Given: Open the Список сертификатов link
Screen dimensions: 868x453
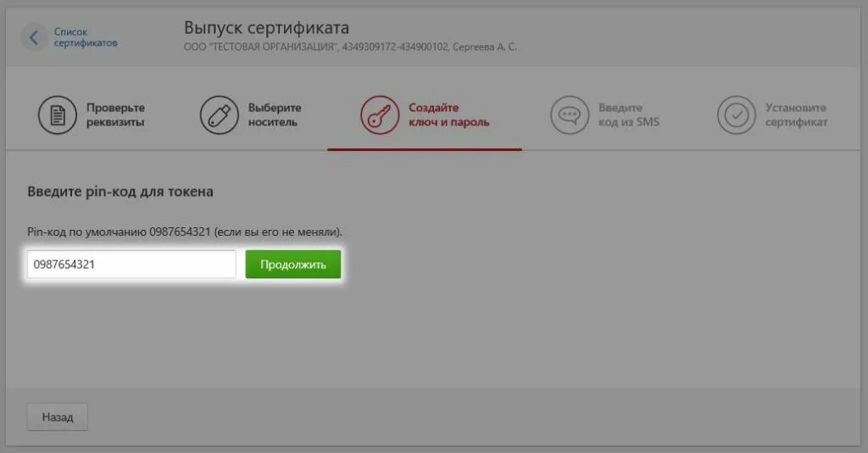Looking at the screenshot, I should [86, 37].
